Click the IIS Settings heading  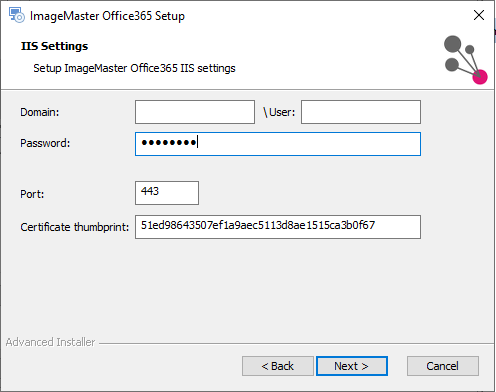[54, 46]
